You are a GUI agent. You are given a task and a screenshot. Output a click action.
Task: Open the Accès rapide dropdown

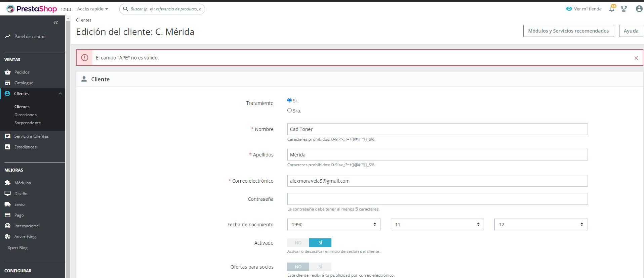click(x=93, y=9)
